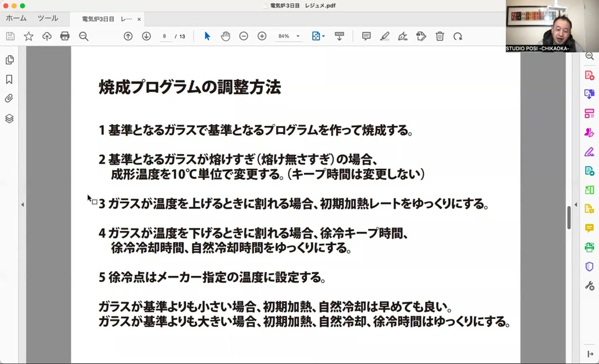Click the vertical document scrollbar thumb
599x364 pixels.
pyautogui.click(x=569, y=218)
